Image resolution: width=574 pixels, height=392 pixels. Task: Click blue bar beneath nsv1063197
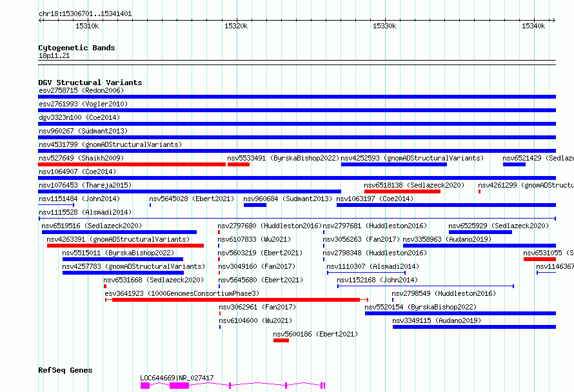tap(446, 205)
